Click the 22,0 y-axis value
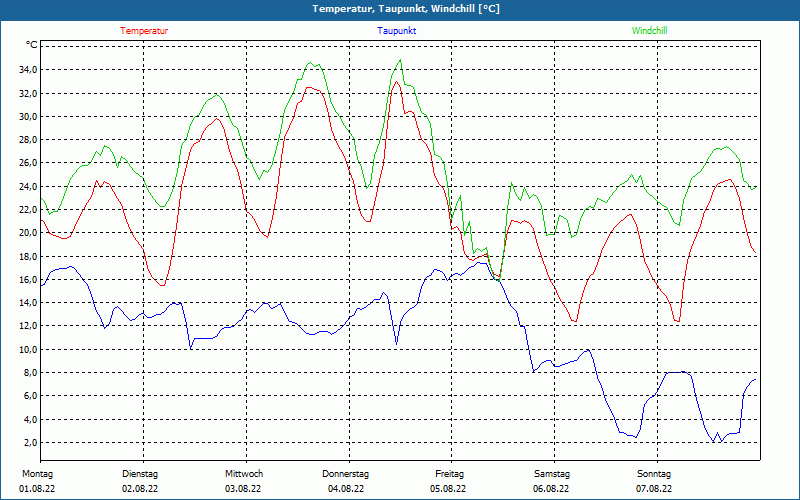Image resolution: width=800 pixels, height=500 pixels. [28, 210]
